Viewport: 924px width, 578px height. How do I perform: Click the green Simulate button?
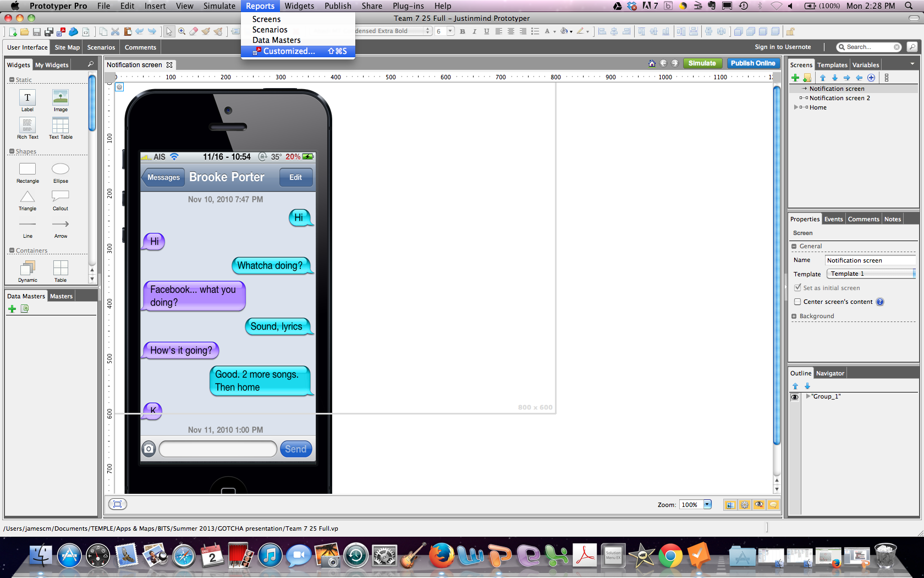point(702,63)
